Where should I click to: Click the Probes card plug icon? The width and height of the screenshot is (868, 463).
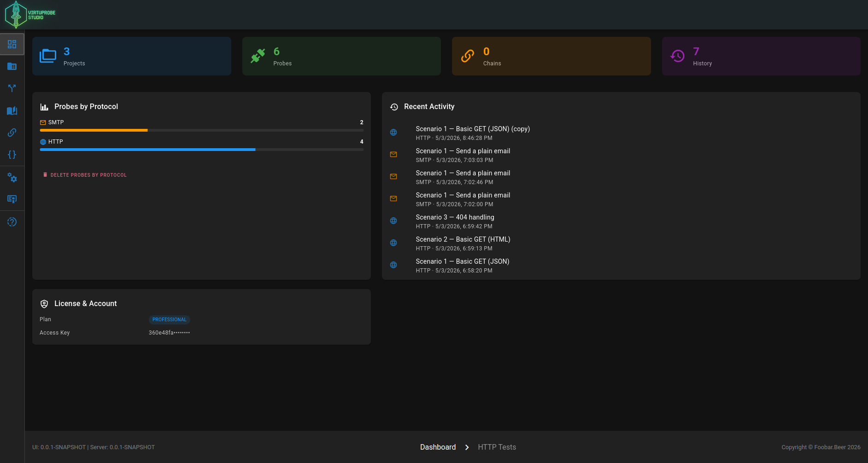click(x=258, y=56)
